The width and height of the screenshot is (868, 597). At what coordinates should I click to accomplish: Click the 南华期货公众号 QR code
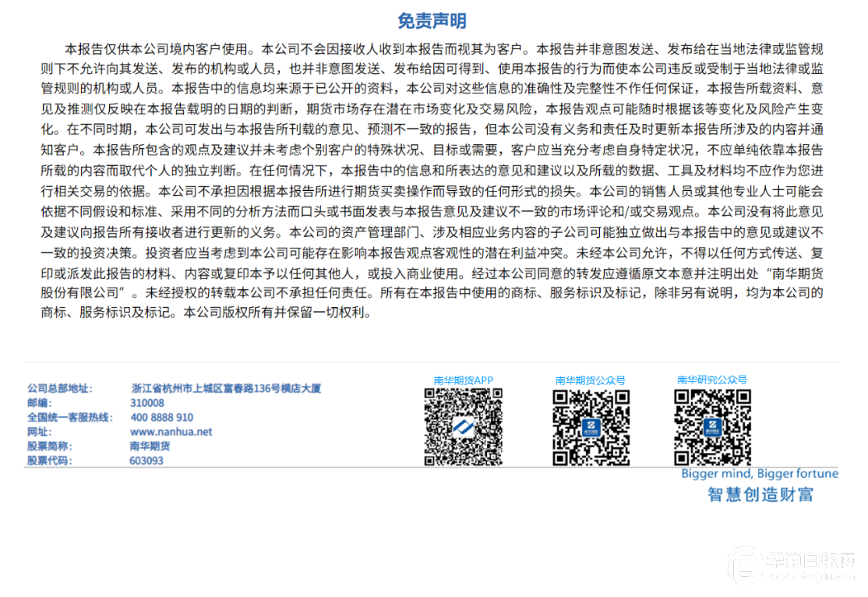click(591, 427)
